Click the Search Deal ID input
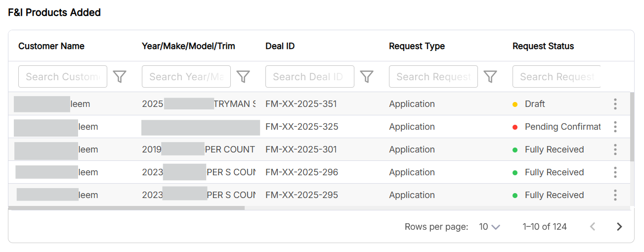Screen dimensions: 644x252 [x=309, y=77]
